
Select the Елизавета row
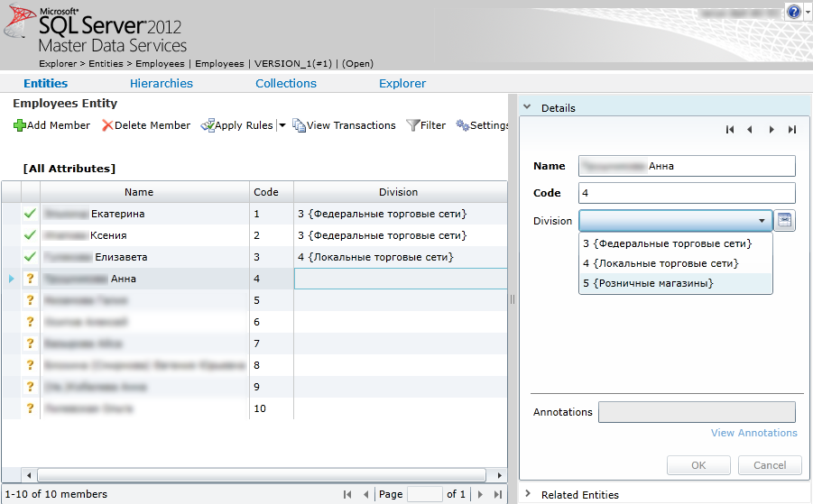tap(254, 258)
